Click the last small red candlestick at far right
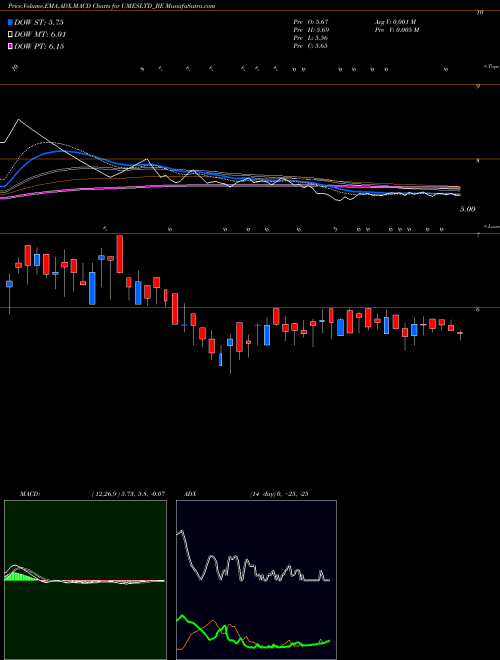The image size is (500, 660). coord(460,333)
